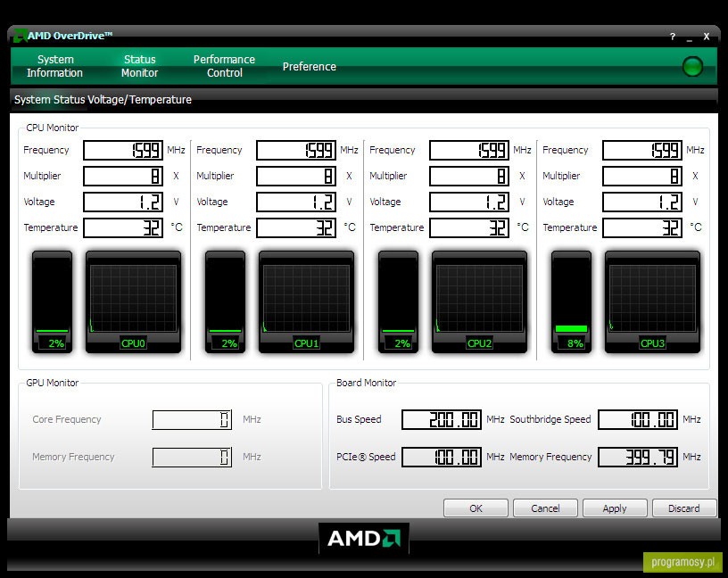The image size is (728, 578).
Task: Click the CPU1 voltage field
Action: point(296,202)
